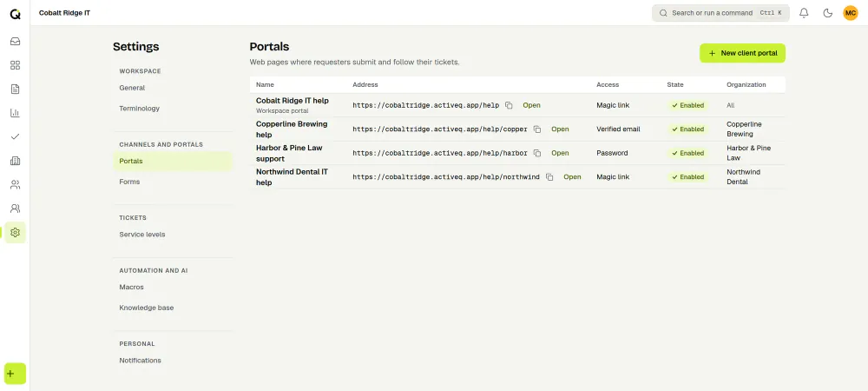
Task: Click the Verified email access cell
Action: tap(618, 129)
